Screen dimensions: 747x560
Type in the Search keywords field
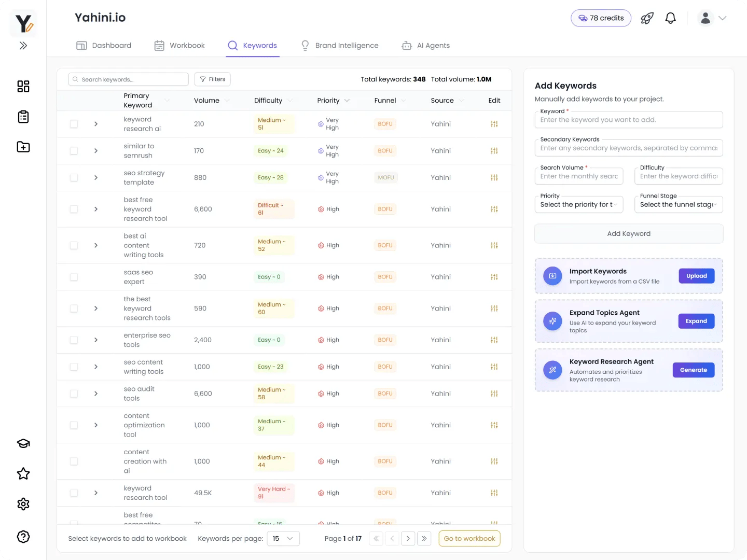pyautogui.click(x=128, y=79)
